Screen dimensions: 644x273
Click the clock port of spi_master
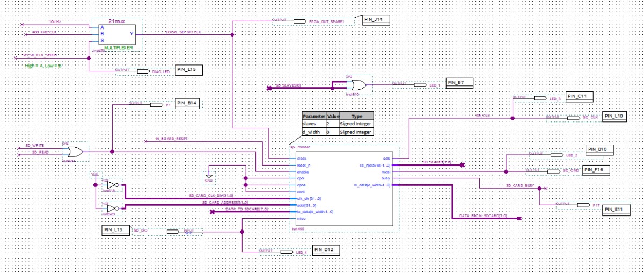pyautogui.click(x=302, y=159)
